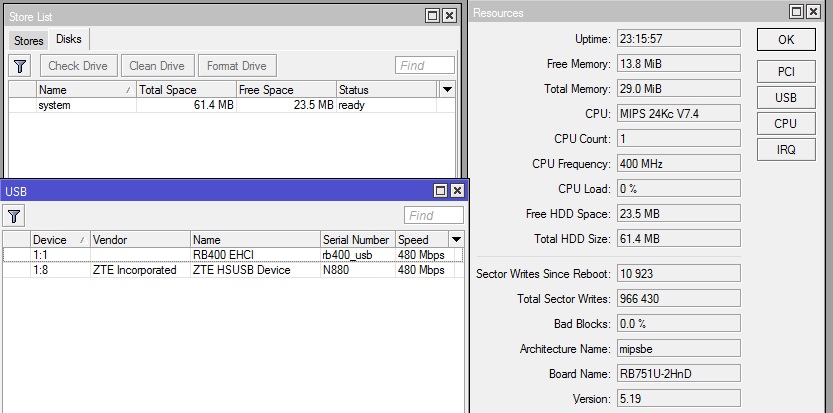This screenshot has height=413, width=833.
Task: Sort USB list by Device column
Action: click(x=60, y=240)
